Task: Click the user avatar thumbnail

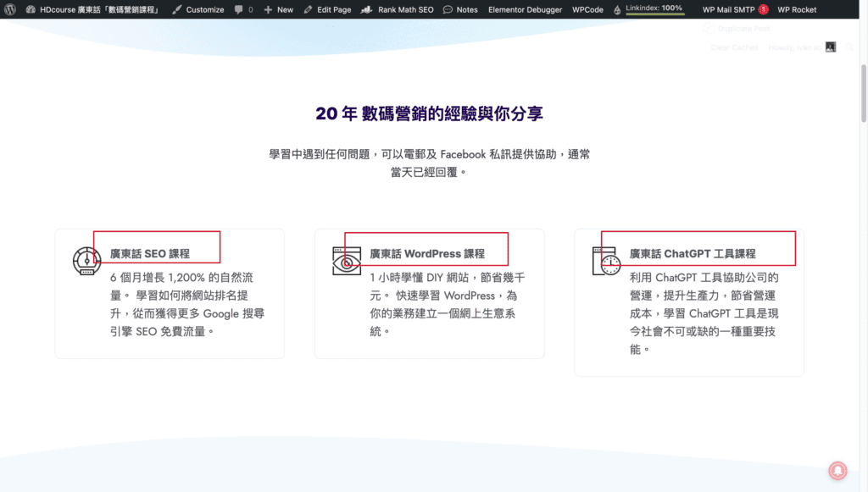Action: [x=831, y=47]
